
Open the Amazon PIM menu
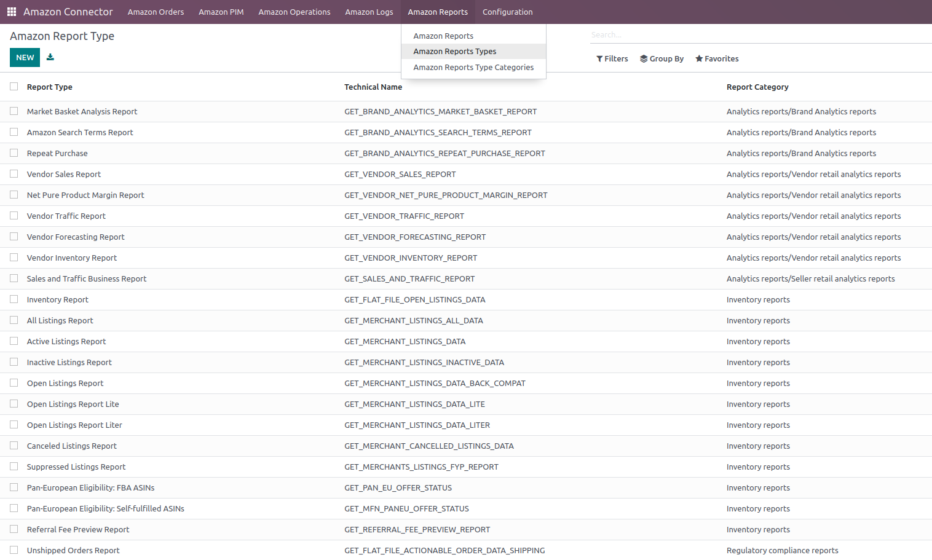pyautogui.click(x=221, y=12)
